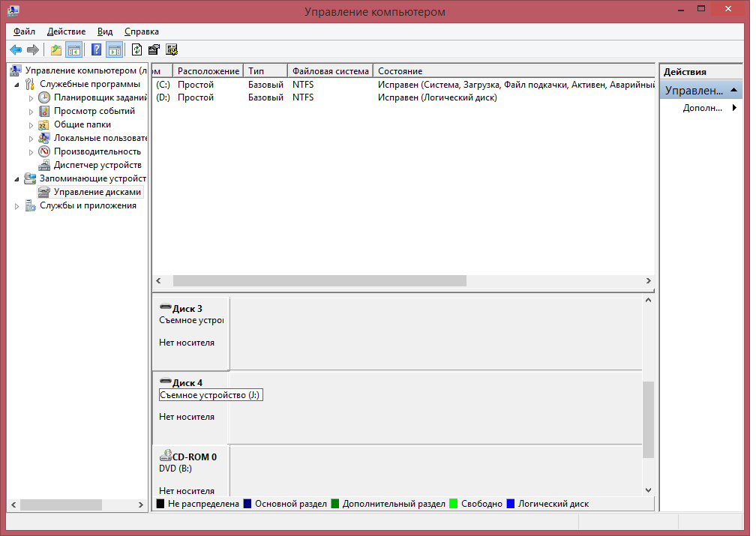Click the Refresh toolbar icon
Screen dimensions: 756x536
coord(136,50)
